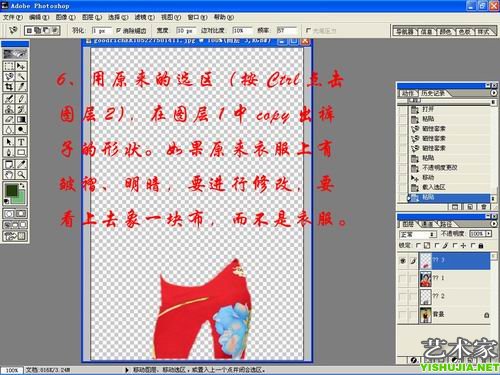The image size is (500, 375).
Task: Pick the Magic Wand tool
Action: 21,76
